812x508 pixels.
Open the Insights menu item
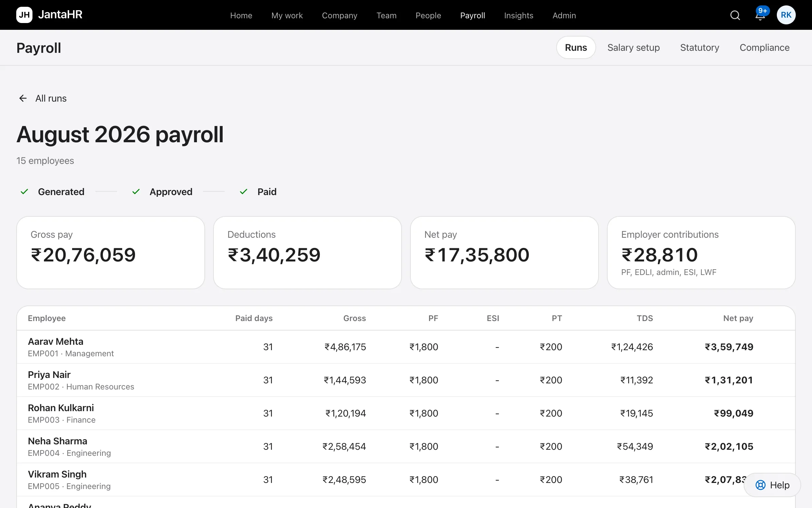[519, 15]
